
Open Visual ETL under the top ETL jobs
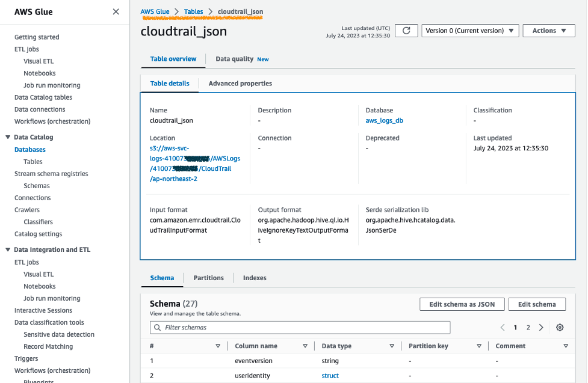tap(39, 61)
